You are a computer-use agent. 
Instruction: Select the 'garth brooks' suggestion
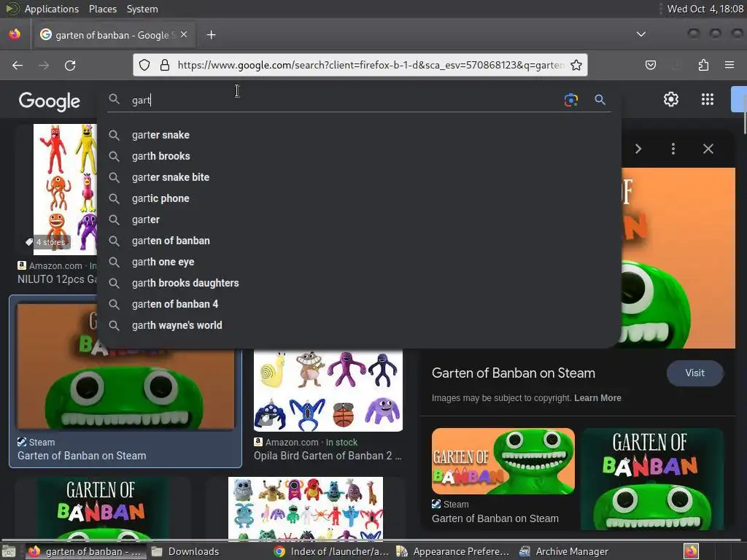point(359,156)
